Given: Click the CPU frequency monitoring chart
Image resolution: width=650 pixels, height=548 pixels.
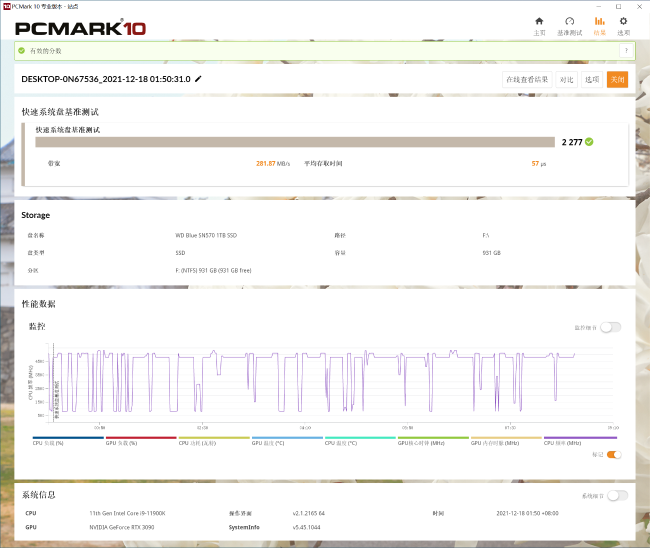Looking at the screenshot, I should (332, 382).
